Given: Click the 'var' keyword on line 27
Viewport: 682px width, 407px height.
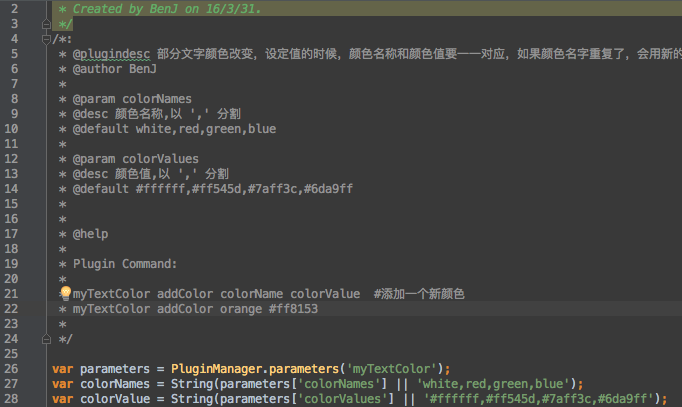Looking at the screenshot, I should [63, 384].
